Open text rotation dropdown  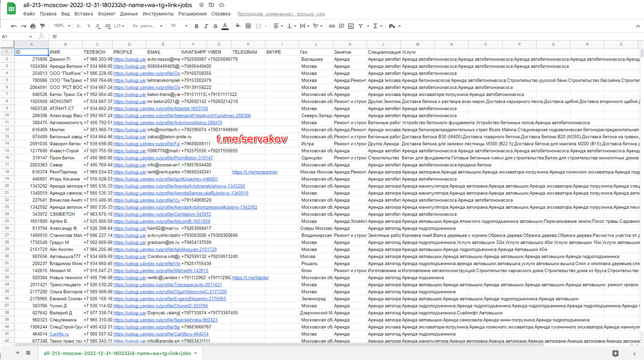(318, 26)
